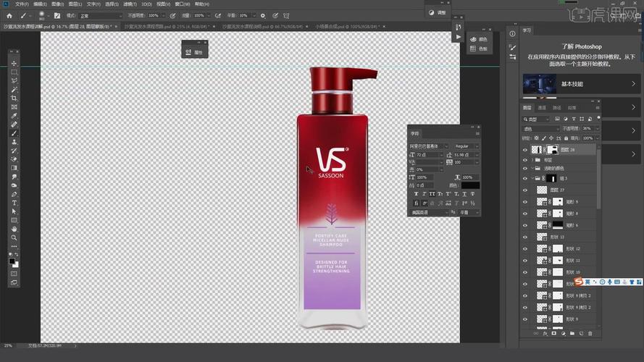This screenshot has height=362, width=644.
Task: Toggle visibility of the 组 3 group
Action: click(x=525, y=178)
